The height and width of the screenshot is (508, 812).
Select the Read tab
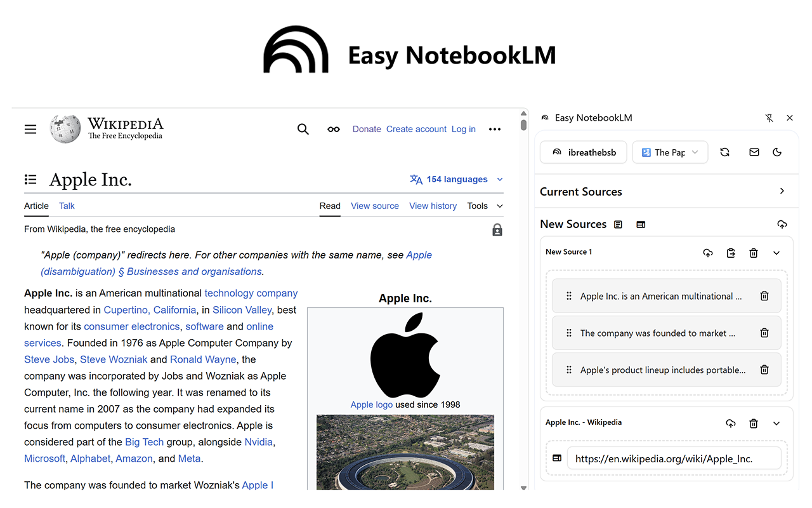pos(330,206)
